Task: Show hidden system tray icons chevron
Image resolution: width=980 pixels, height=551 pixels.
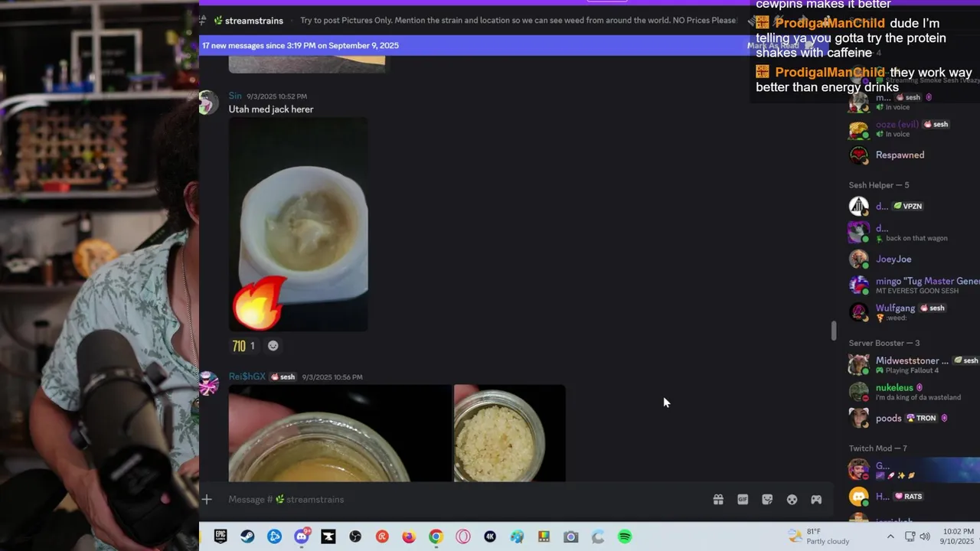Action: [x=890, y=536]
